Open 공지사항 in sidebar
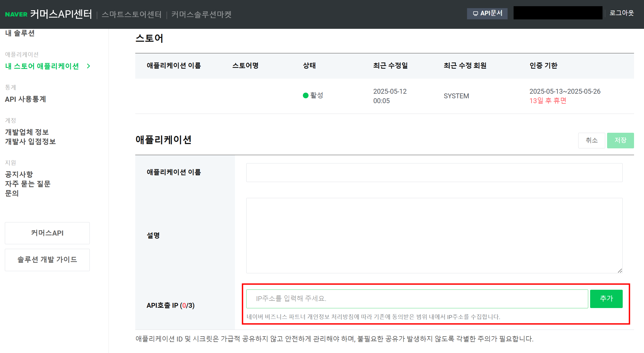 [19, 174]
